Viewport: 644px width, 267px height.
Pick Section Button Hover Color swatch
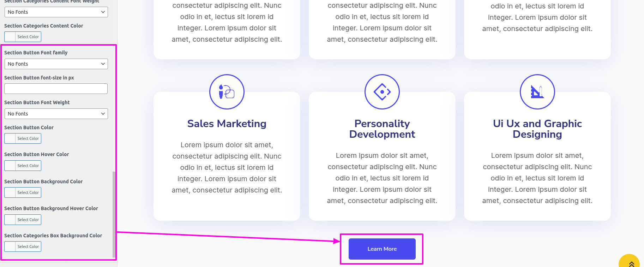23,166
